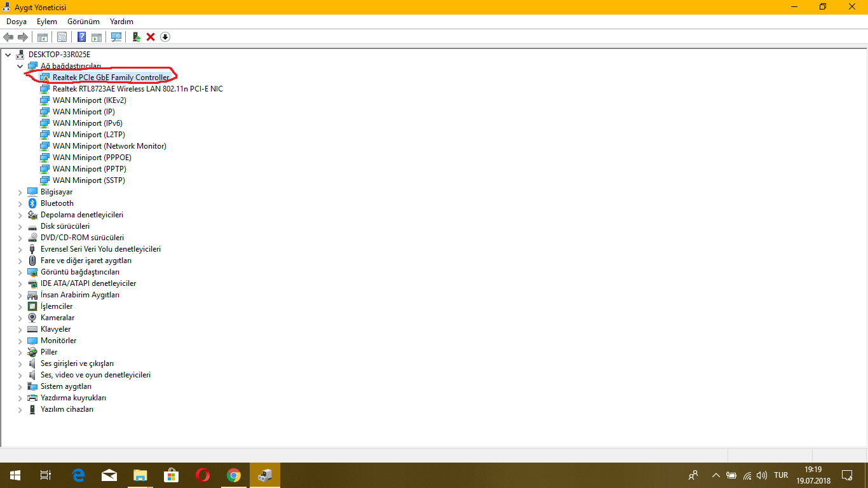
Task: Open the Eylem menu
Action: [47, 22]
